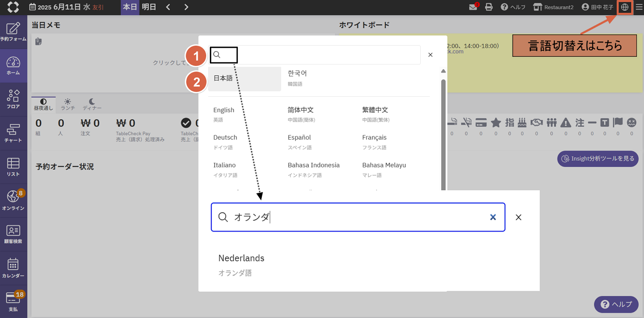Select the 昼夜通し all-day tab
This screenshot has height=318, width=644.
pyautogui.click(x=43, y=104)
